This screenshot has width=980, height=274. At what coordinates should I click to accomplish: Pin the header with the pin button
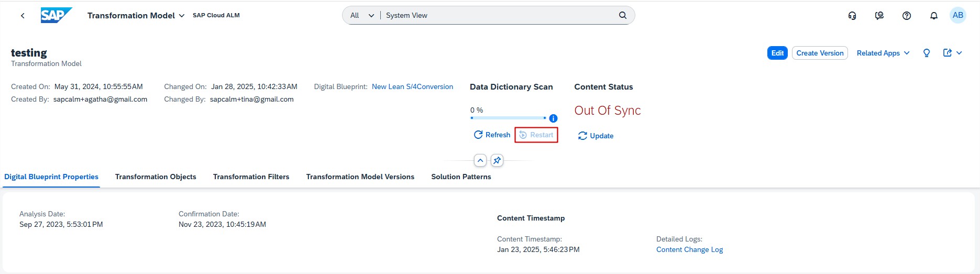tap(497, 160)
